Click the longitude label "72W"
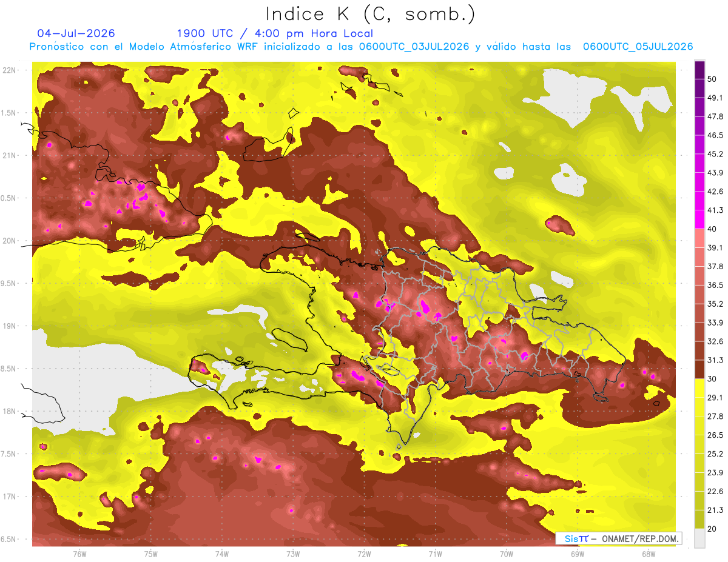The width and height of the screenshot is (728, 562). (364, 554)
